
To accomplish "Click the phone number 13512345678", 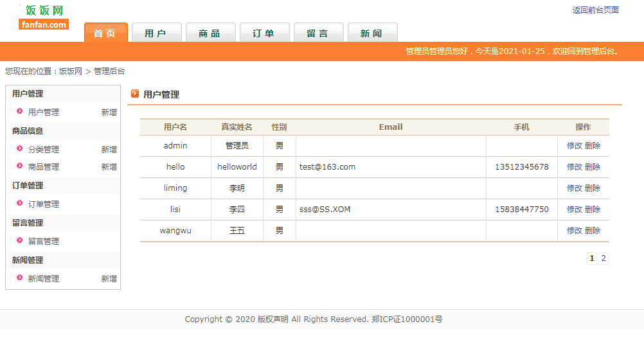I will 522,167.
